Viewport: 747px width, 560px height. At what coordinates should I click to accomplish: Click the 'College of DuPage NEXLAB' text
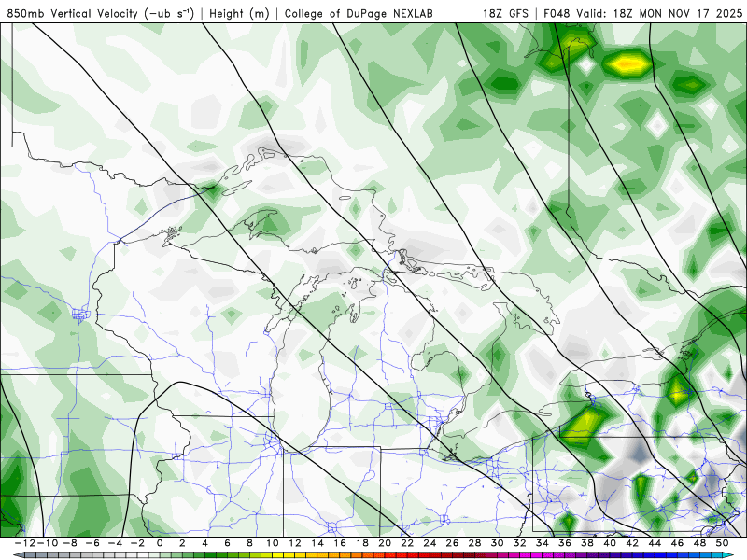(359, 13)
